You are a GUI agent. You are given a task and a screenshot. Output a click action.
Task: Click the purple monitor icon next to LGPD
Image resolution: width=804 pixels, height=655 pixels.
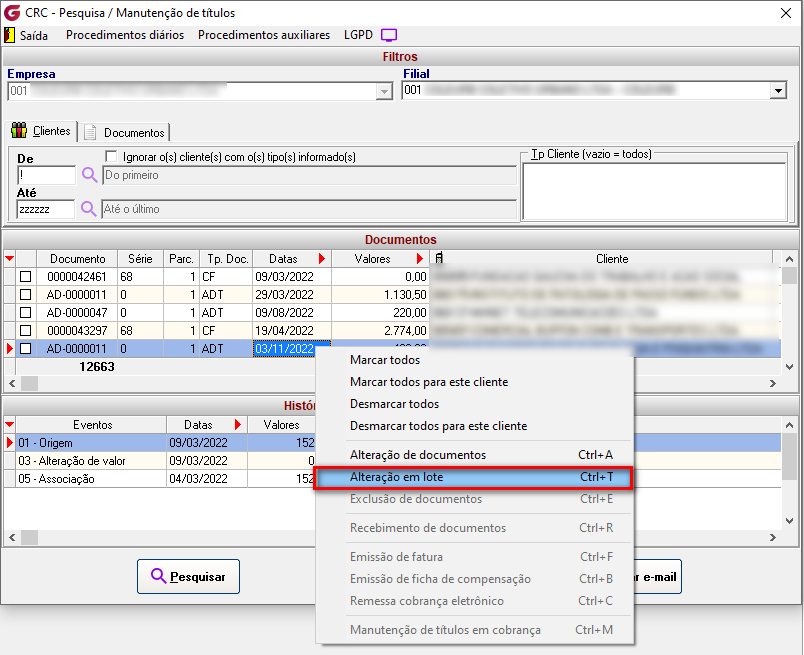coord(389,35)
